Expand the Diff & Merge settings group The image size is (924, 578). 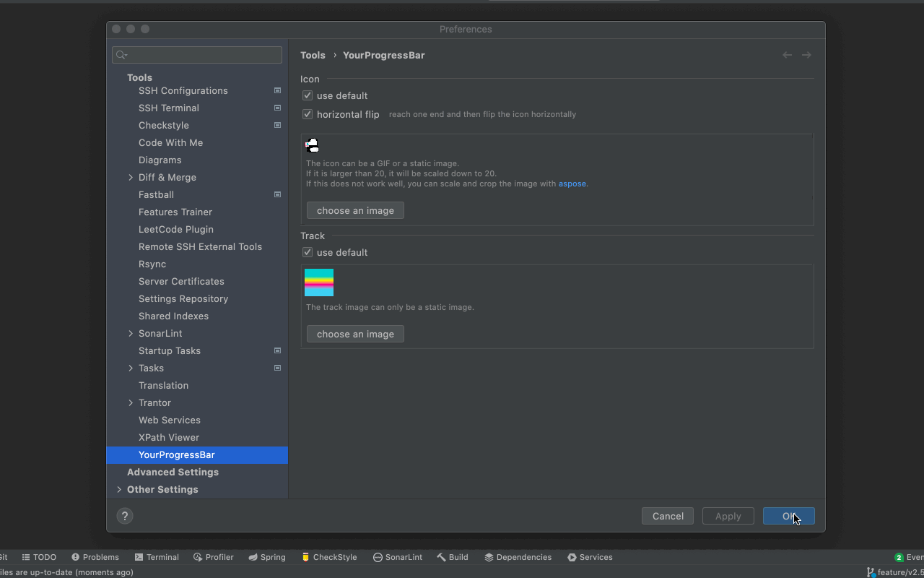click(130, 177)
